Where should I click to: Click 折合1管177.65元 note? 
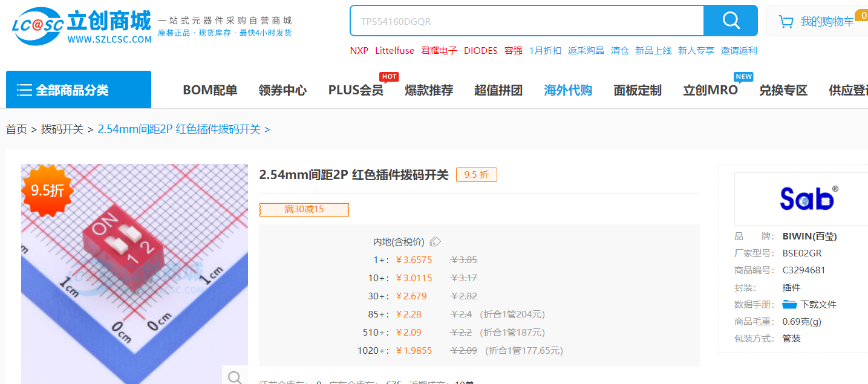pyautogui.click(x=524, y=351)
